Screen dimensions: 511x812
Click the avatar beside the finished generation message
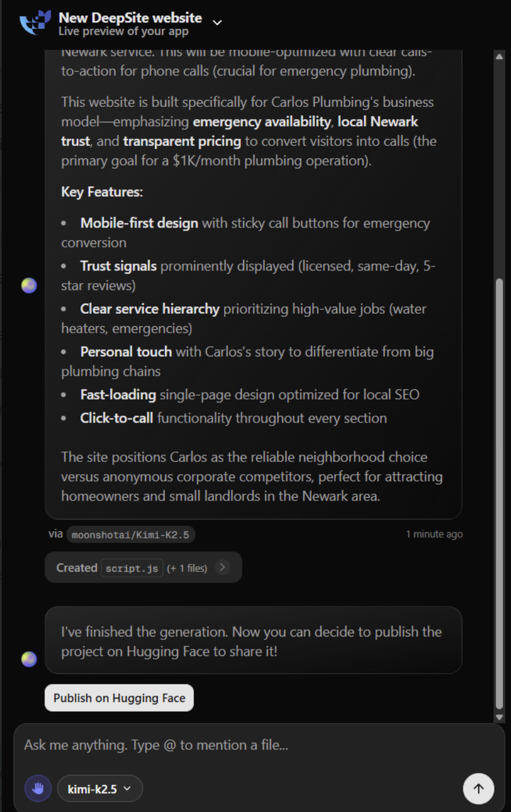(x=29, y=659)
